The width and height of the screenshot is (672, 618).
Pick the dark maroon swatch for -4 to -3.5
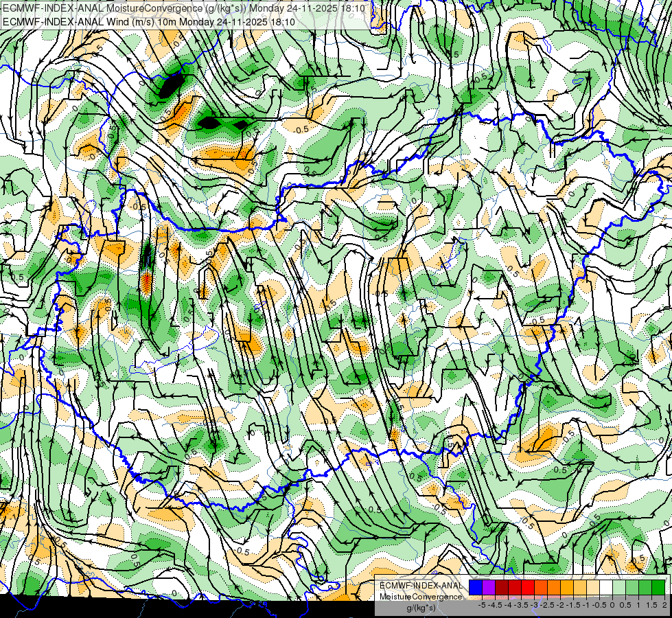click(x=502, y=588)
